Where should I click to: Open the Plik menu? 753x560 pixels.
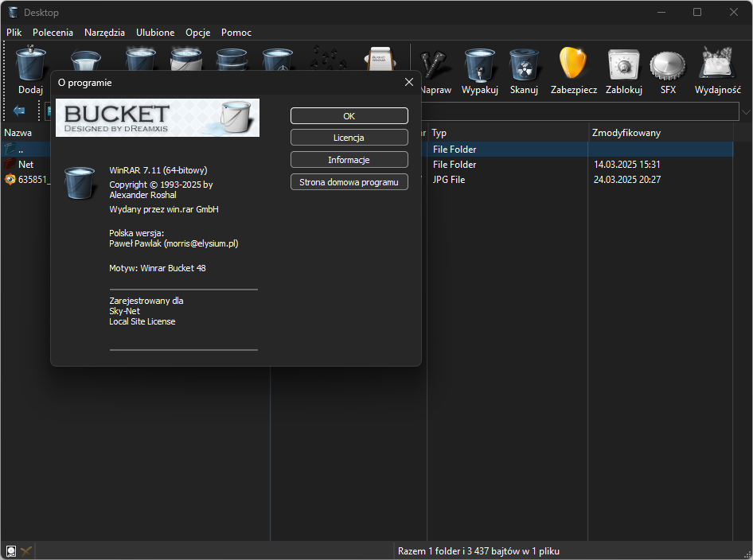pyautogui.click(x=14, y=33)
